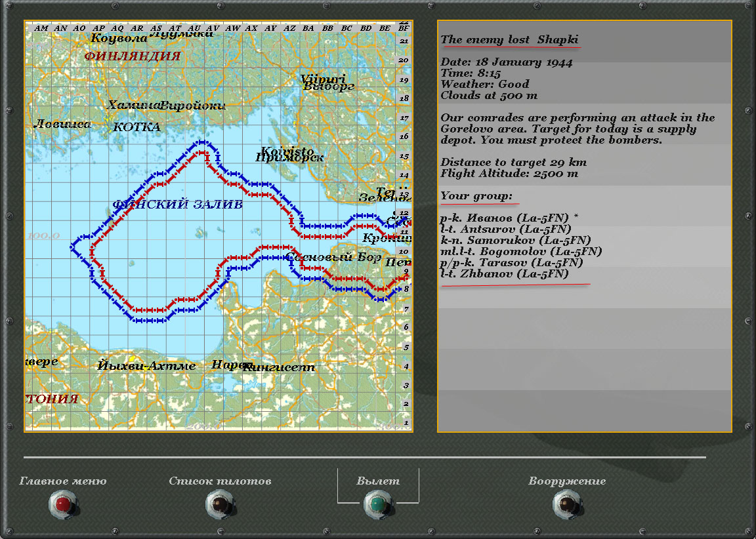Select pilot l-t. Zhbanov (La-5FN)
The height and width of the screenshot is (539, 756).
click(504, 273)
